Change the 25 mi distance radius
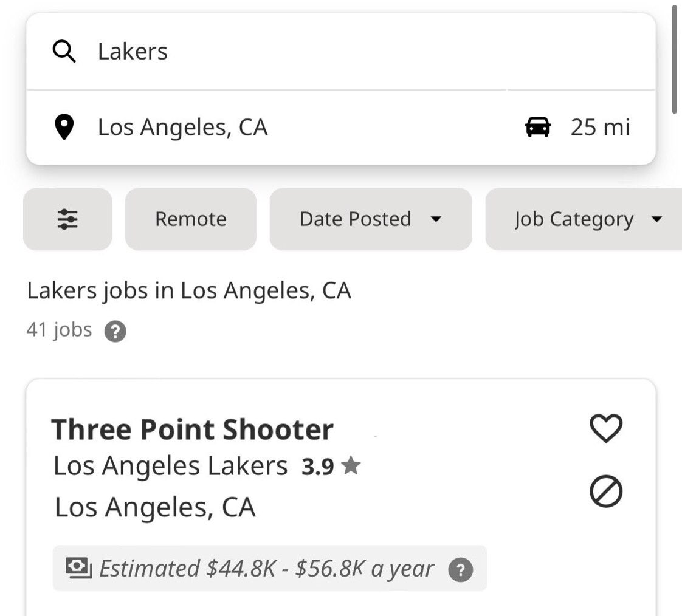 (600, 128)
